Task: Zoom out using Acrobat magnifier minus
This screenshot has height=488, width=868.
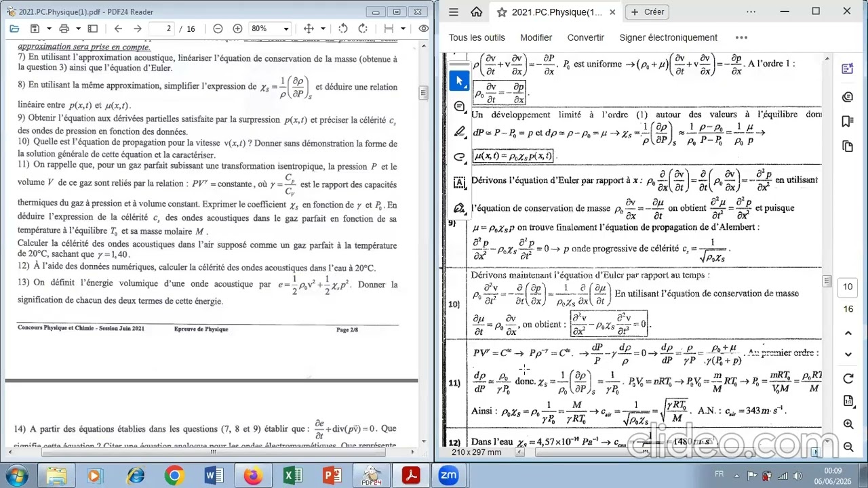Action: pyautogui.click(x=848, y=447)
